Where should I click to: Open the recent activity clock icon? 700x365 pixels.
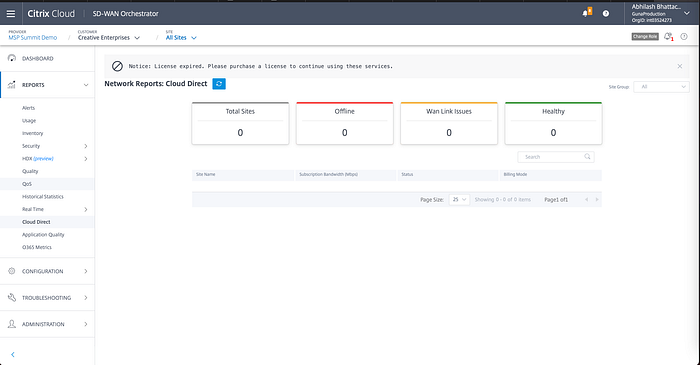click(684, 37)
